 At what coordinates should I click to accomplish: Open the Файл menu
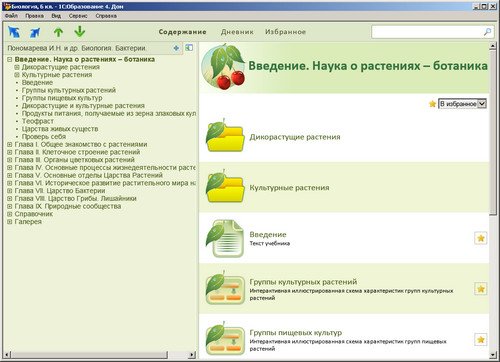pyautogui.click(x=11, y=16)
